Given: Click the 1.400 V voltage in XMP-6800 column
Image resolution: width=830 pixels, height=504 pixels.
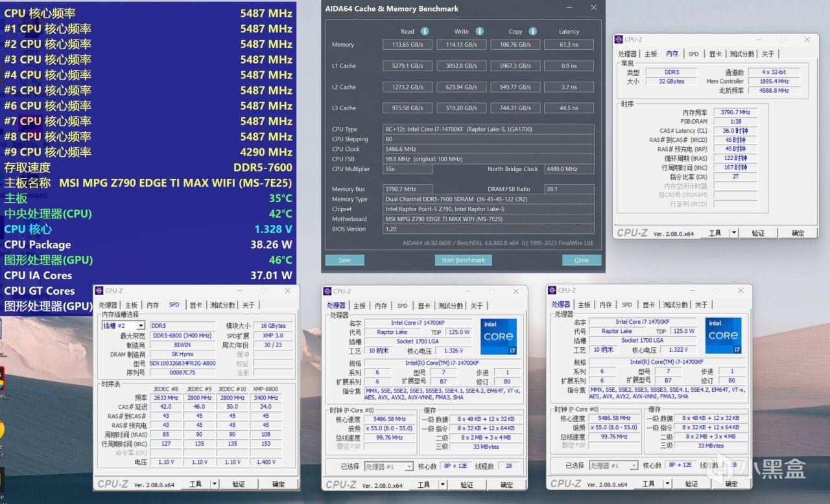Looking at the screenshot, I should point(265,462).
